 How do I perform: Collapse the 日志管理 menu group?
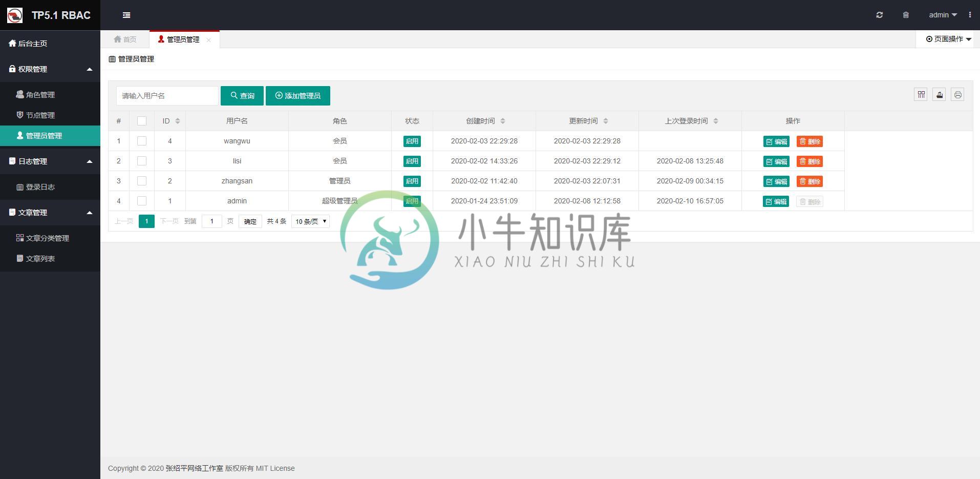[x=50, y=161]
